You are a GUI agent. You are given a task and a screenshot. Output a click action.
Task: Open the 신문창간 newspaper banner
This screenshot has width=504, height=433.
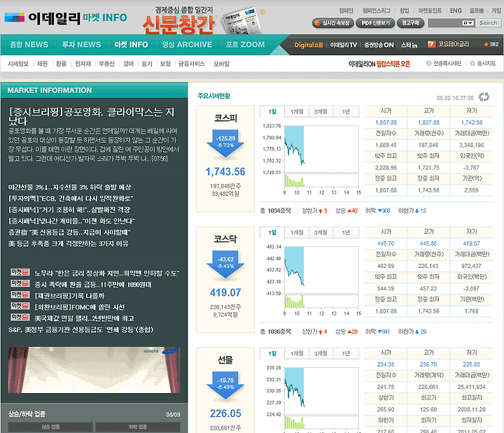click(204, 20)
